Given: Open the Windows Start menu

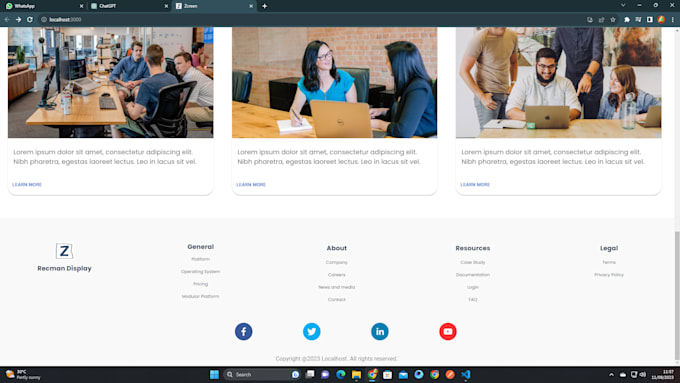Looking at the screenshot, I should (x=214, y=374).
